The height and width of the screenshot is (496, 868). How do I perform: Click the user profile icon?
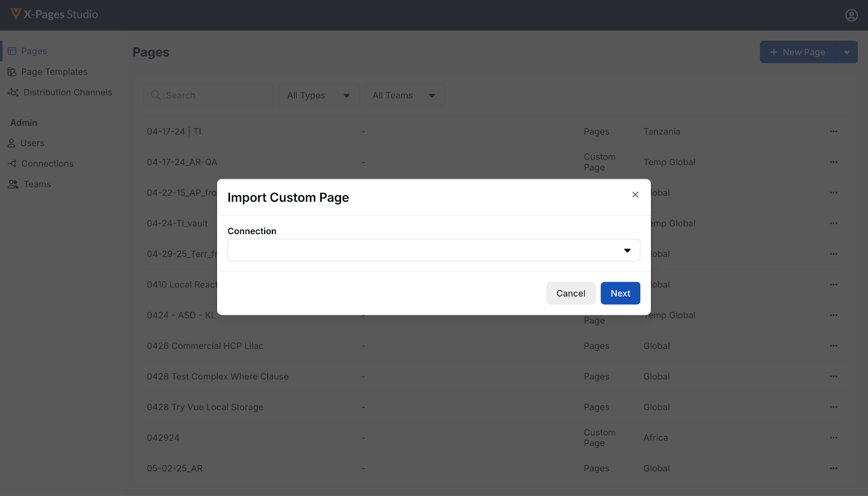[x=851, y=15]
